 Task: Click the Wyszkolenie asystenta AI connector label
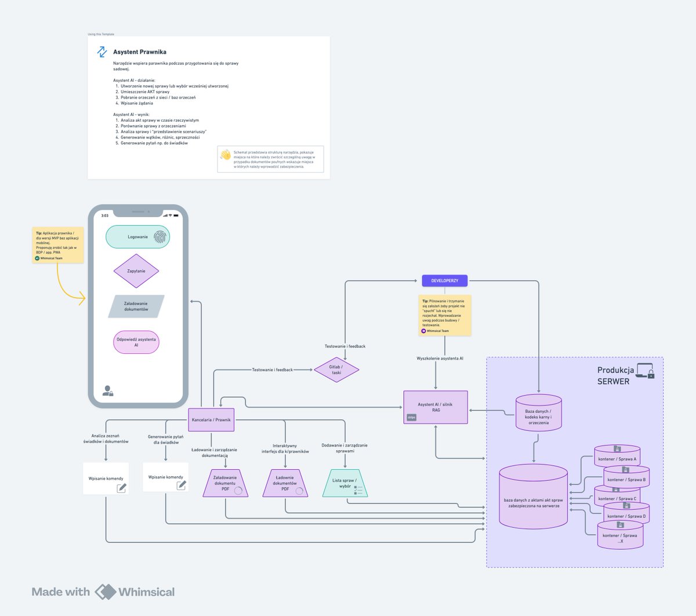point(440,358)
